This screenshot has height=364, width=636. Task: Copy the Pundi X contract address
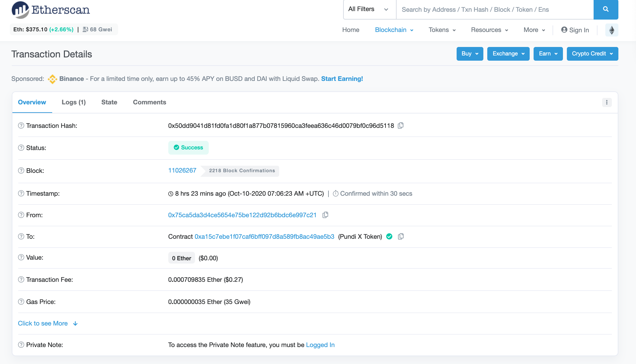[401, 236]
